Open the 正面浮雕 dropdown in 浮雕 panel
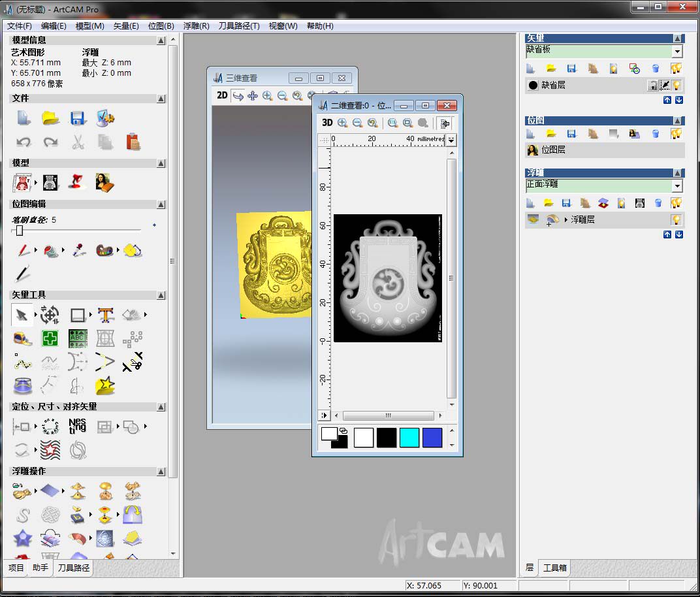Screen dimensions: 700x597 (x=677, y=186)
